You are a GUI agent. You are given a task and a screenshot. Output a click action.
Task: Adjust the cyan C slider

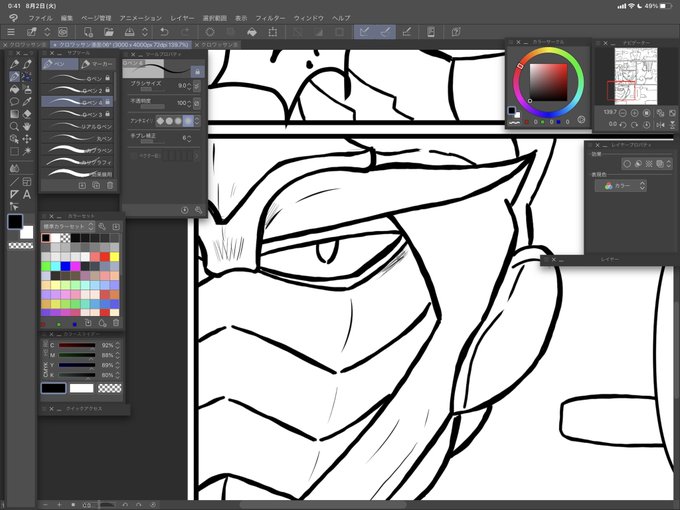click(77, 346)
